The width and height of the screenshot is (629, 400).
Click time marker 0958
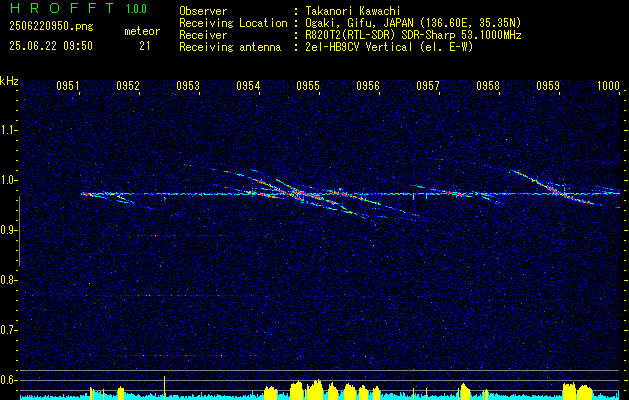tap(488, 85)
